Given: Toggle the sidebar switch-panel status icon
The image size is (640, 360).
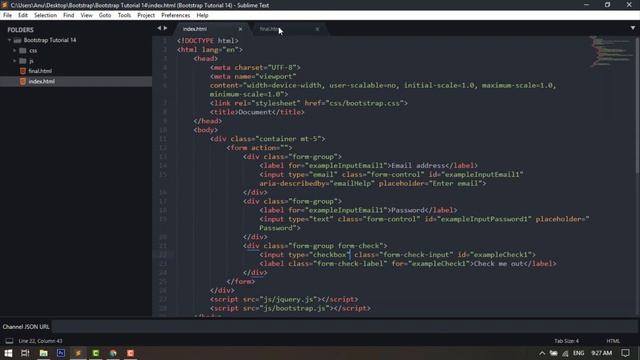Looking at the screenshot, I should click(9, 341).
